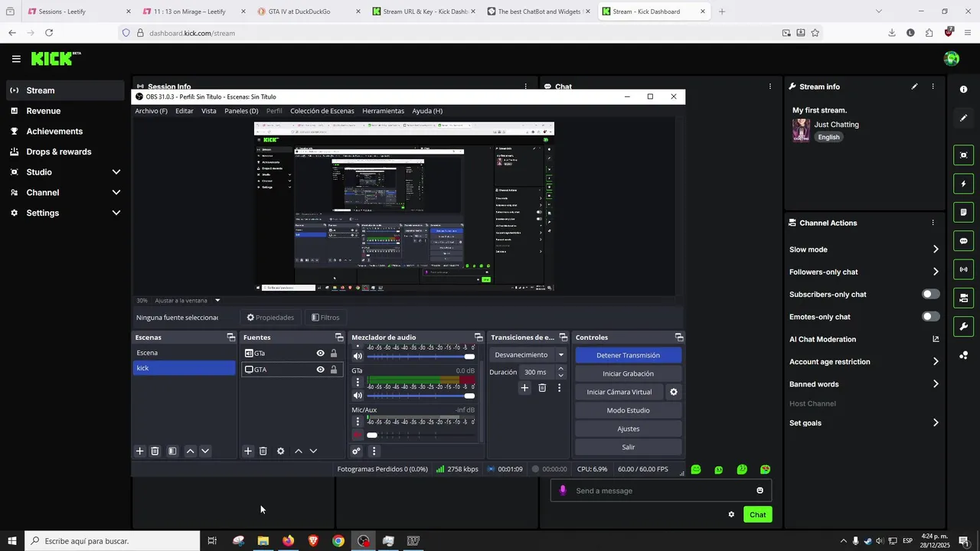The image size is (980, 551).
Task: Open the Desvanecimiento transition dropdown
Action: click(528, 355)
